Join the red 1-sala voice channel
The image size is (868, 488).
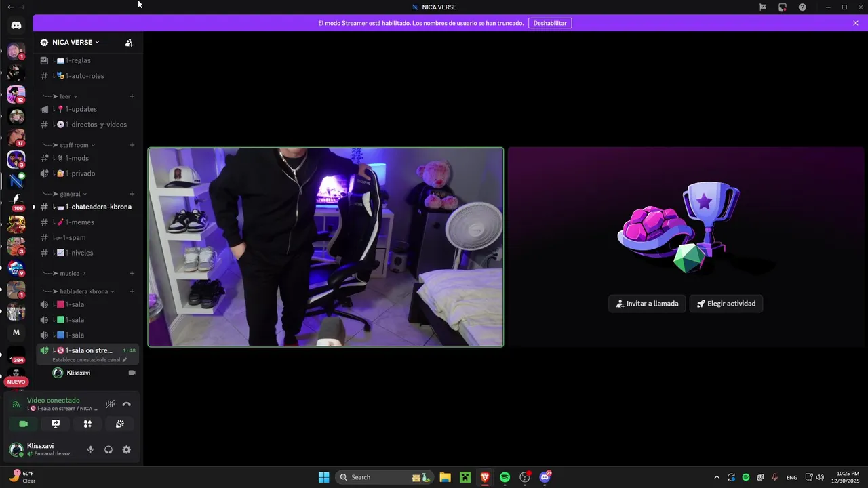[x=88, y=304]
